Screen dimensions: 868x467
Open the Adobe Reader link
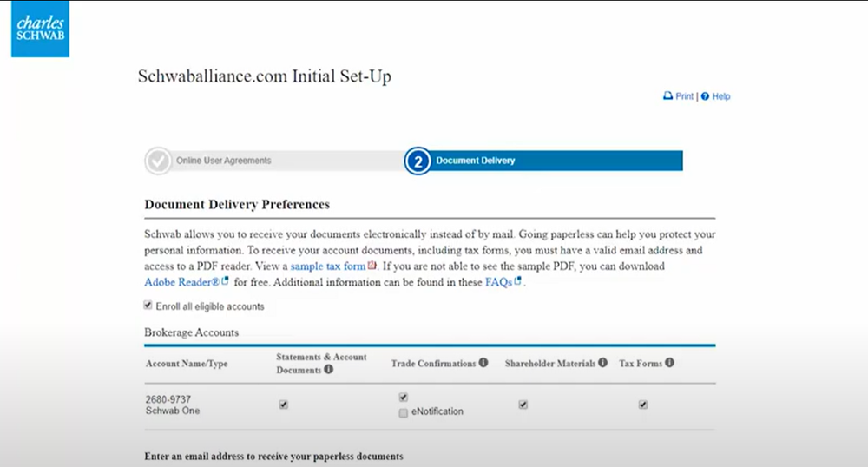[181, 282]
